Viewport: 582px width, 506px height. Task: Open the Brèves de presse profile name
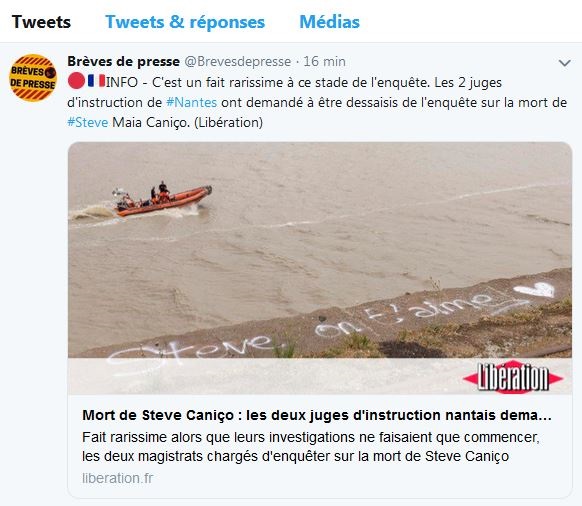pyautogui.click(x=123, y=61)
